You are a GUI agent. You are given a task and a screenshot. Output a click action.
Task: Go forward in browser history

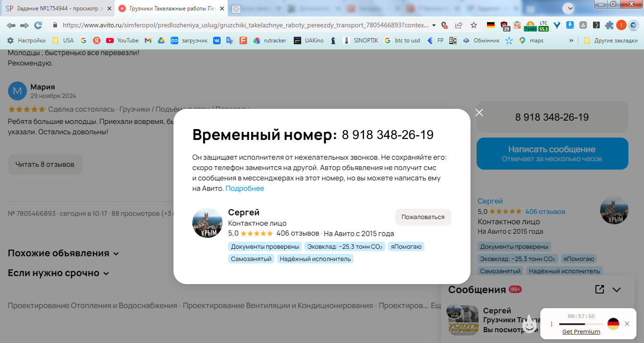point(25,25)
